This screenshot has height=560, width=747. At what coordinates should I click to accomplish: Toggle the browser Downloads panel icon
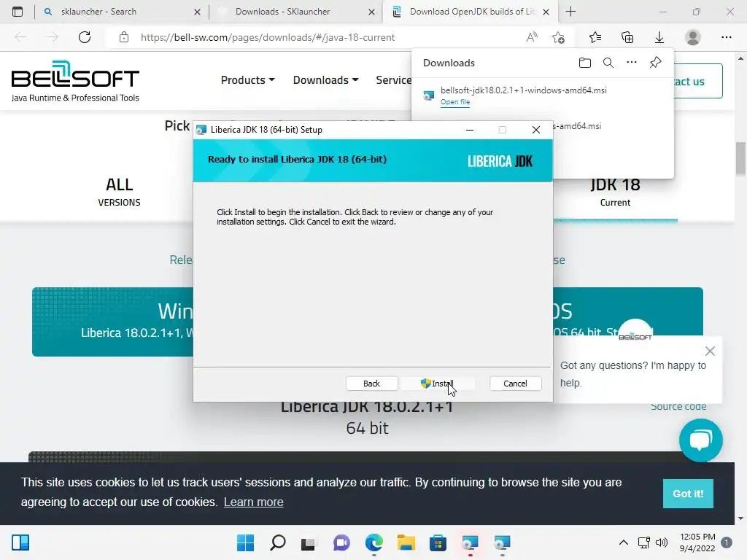click(659, 37)
